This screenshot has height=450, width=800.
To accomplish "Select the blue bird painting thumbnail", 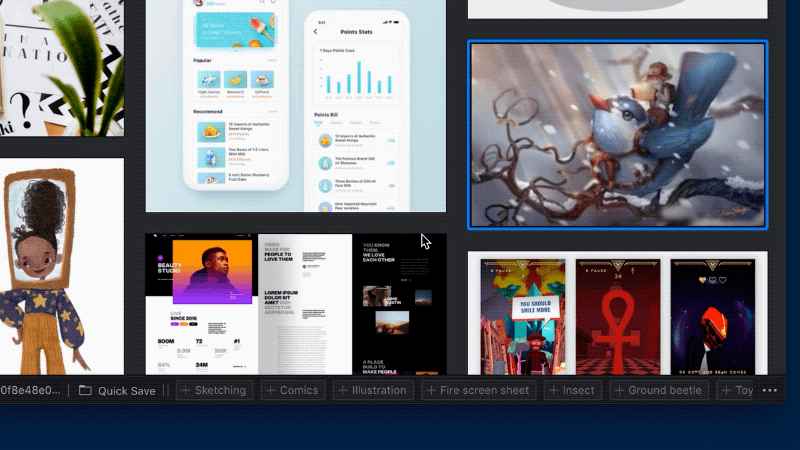I will [x=618, y=135].
